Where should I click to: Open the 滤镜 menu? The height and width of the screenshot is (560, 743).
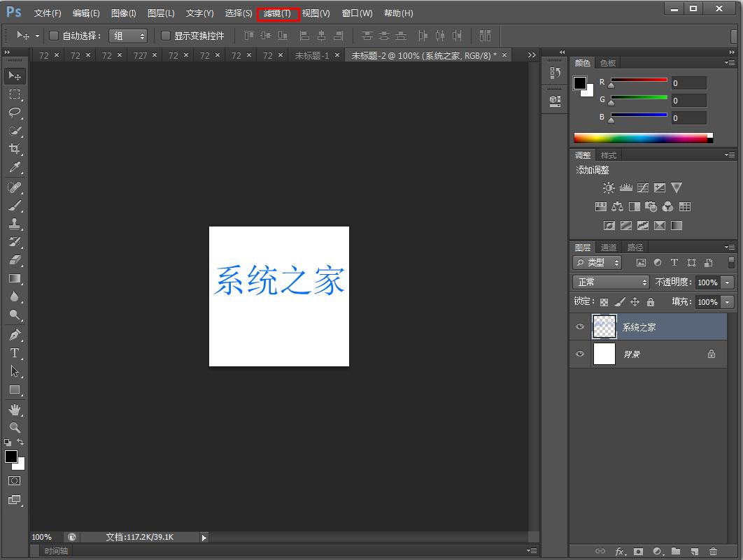[x=278, y=13]
